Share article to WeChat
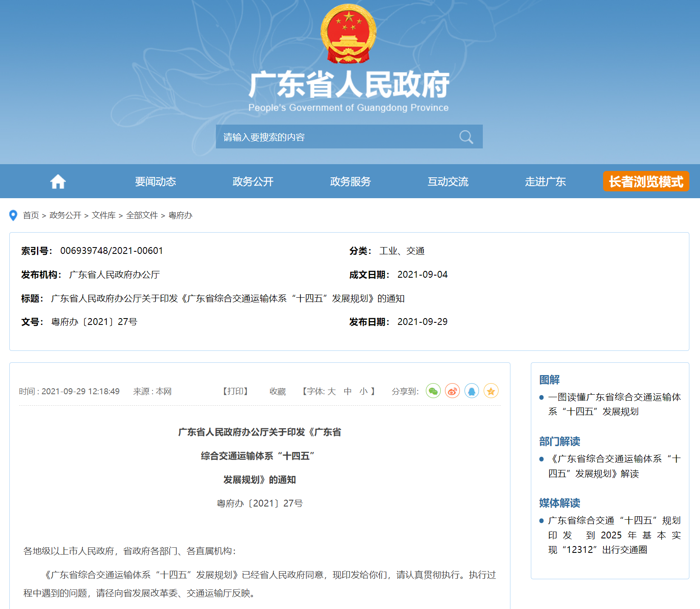Image resolution: width=700 pixels, height=609 pixels. click(433, 391)
